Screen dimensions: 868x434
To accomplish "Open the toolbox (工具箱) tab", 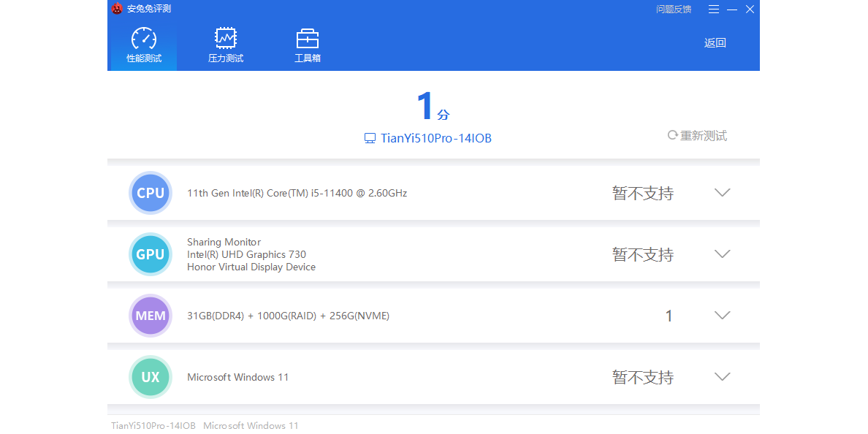I will tap(307, 46).
